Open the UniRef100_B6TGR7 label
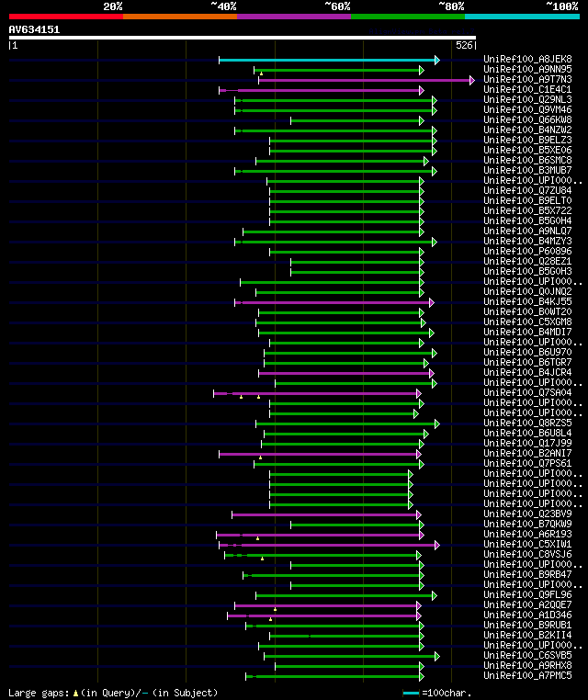Screen dimensions: 588x700 click(527, 363)
